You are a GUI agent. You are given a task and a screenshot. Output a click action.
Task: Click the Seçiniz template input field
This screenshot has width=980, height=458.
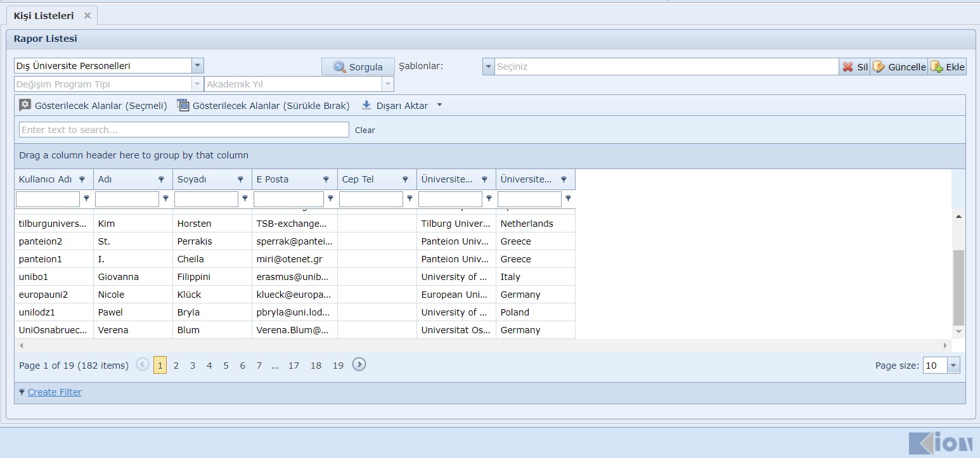pos(667,67)
